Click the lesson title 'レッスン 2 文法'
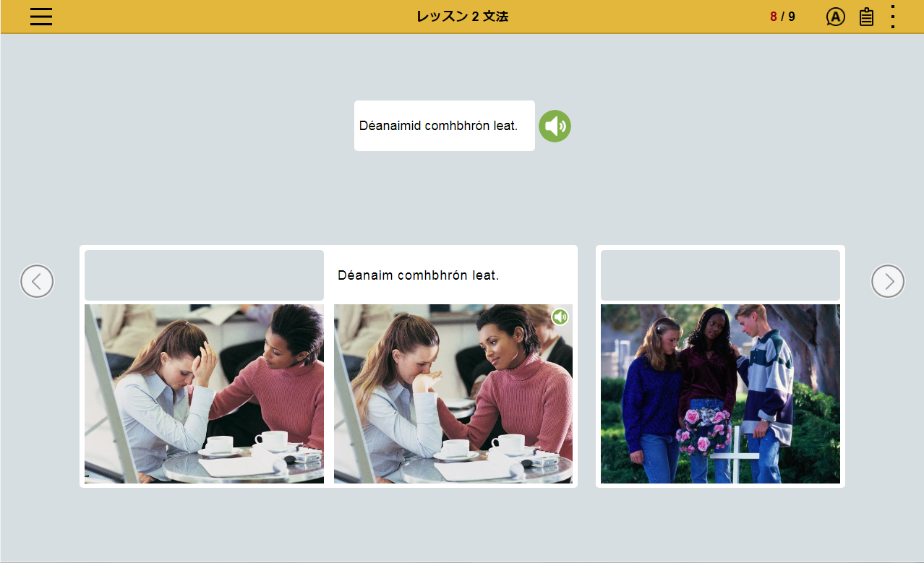The image size is (924, 563). click(x=462, y=17)
